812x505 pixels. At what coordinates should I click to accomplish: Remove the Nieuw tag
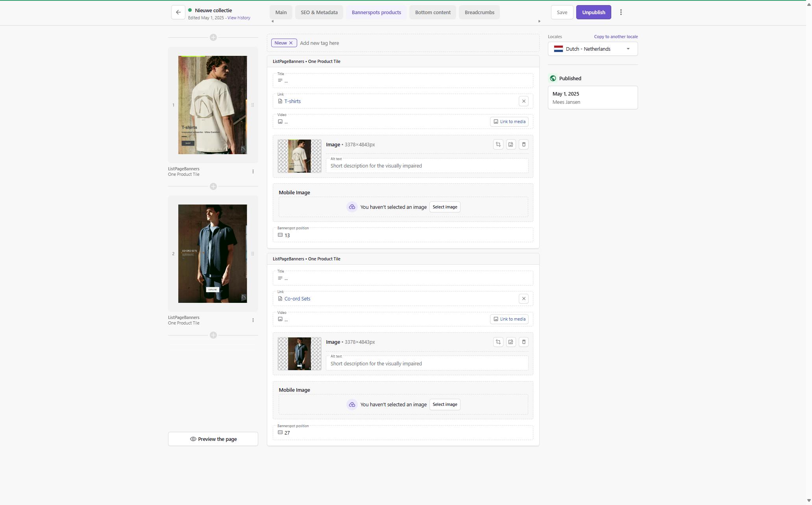[291, 43]
